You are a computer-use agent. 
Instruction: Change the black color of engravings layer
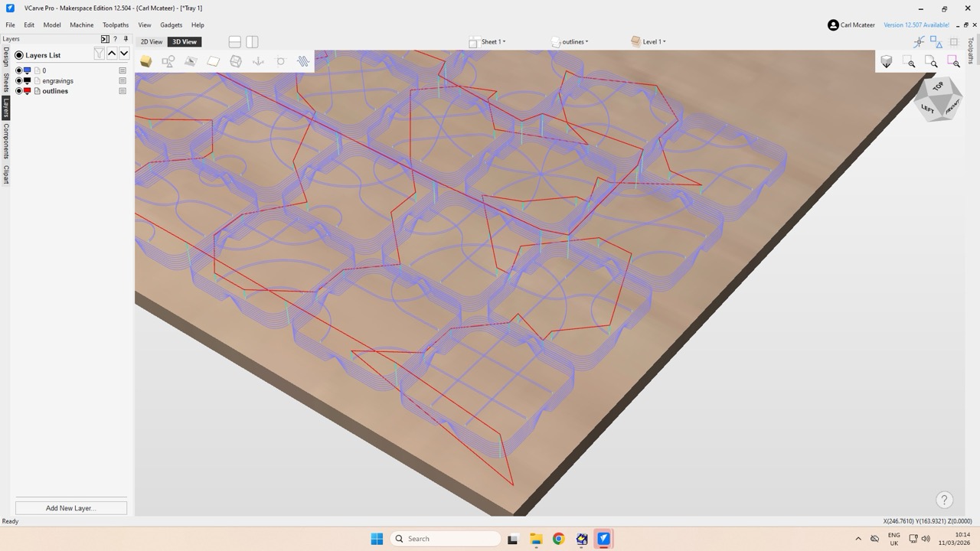click(x=28, y=80)
